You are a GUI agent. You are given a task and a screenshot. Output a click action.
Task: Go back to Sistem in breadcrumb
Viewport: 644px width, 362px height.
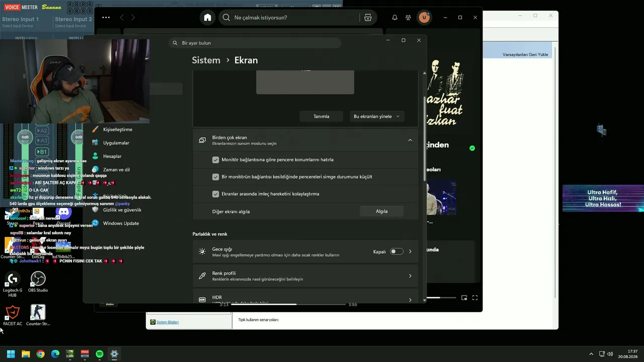206,60
